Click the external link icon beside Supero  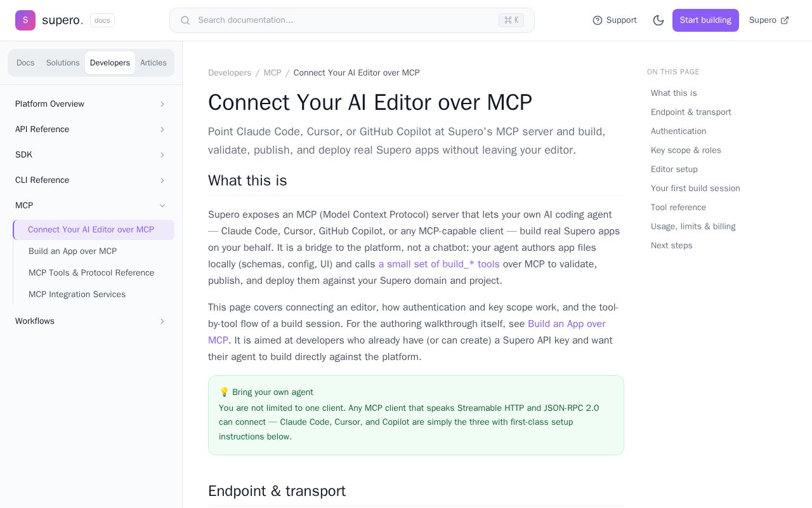click(785, 20)
